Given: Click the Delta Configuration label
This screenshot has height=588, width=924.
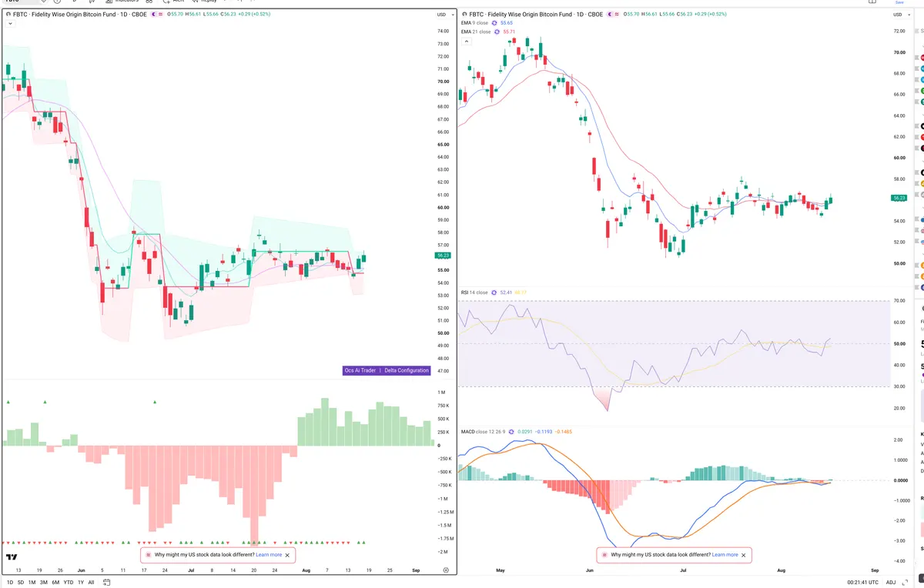Looking at the screenshot, I should tap(407, 370).
